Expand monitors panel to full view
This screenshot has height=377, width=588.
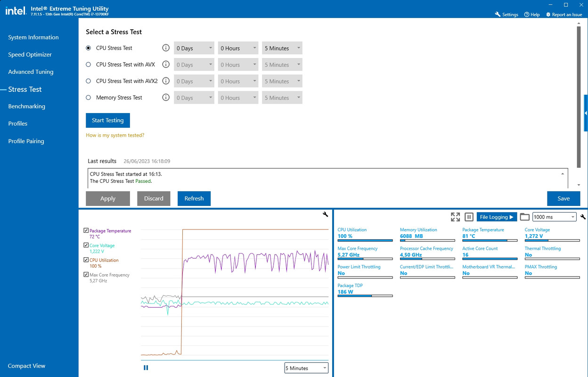click(x=455, y=217)
